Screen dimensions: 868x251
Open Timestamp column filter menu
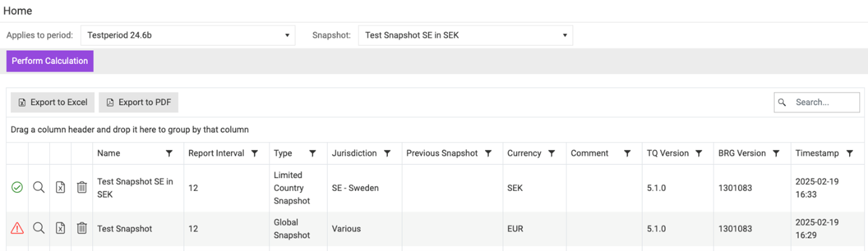[x=850, y=154]
